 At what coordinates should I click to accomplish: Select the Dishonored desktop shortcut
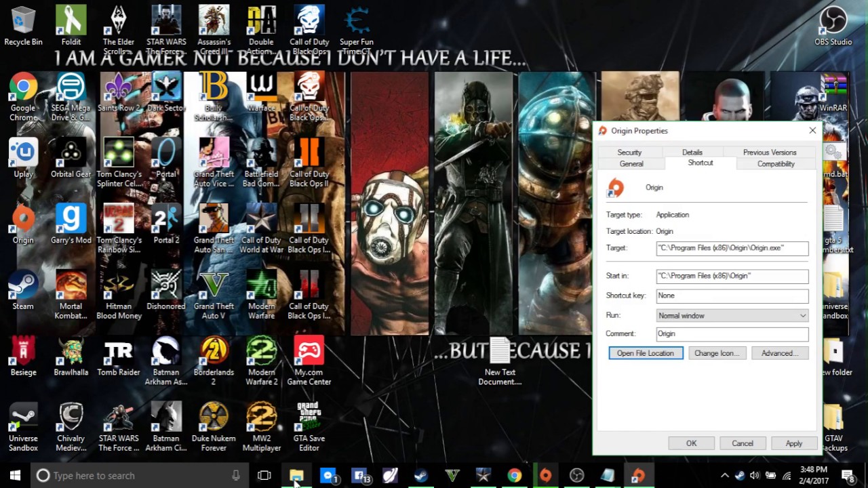pyautogui.click(x=166, y=291)
